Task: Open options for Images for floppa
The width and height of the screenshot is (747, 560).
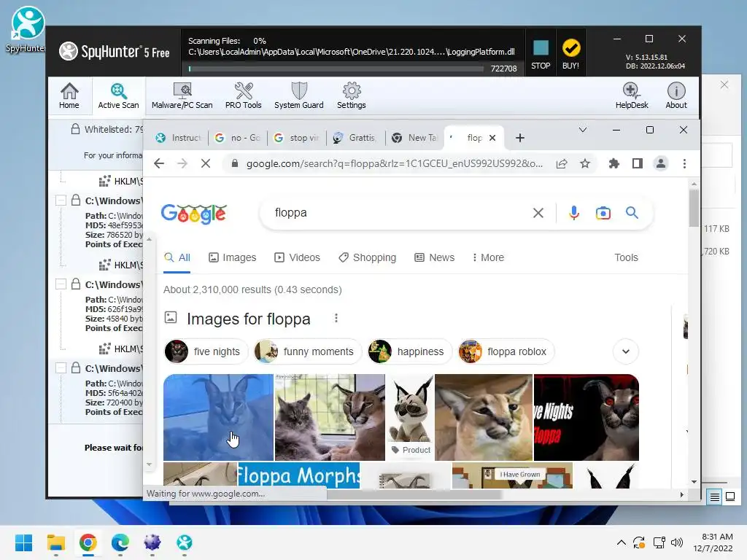Action: coord(336,318)
